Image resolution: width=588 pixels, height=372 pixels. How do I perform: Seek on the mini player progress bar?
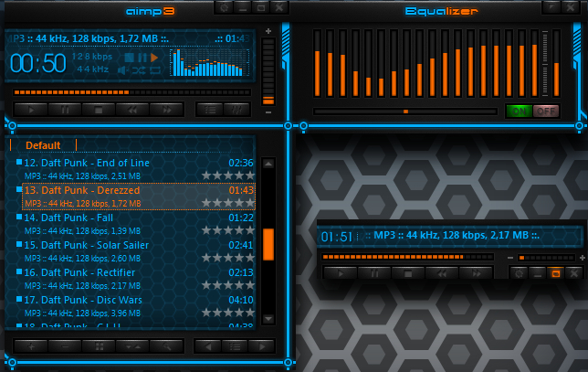click(x=407, y=257)
